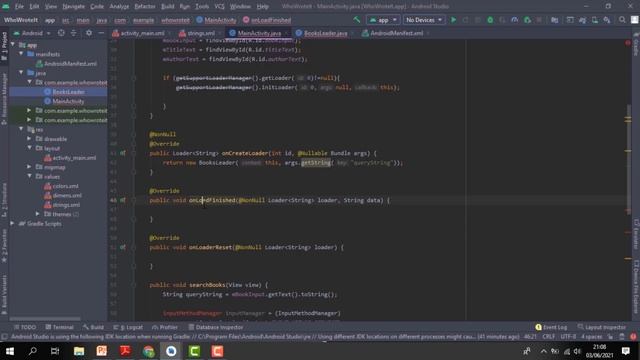Viewport: 640px width, 360px height.
Task: Open the Android view selector dropdown
Action: tap(32, 33)
